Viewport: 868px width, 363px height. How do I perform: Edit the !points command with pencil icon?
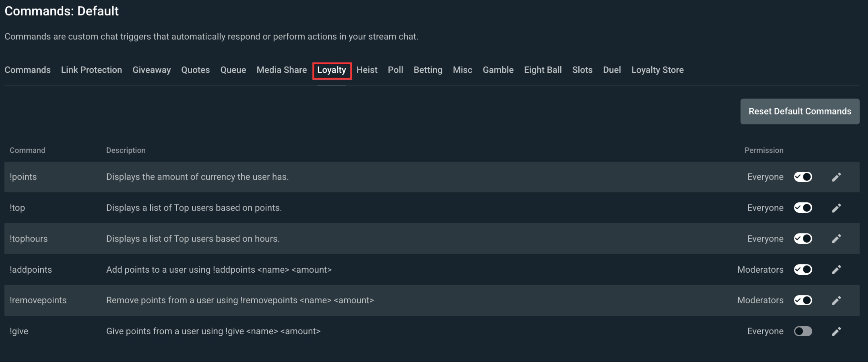click(836, 177)
